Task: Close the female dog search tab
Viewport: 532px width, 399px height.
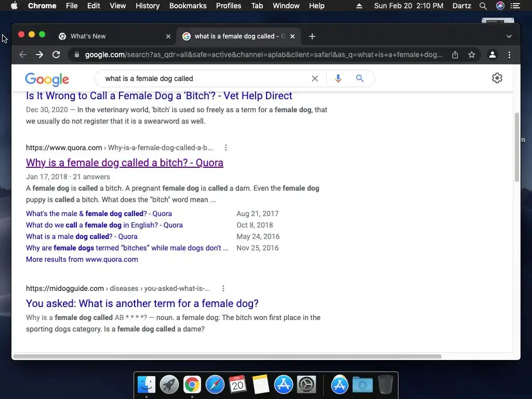Action: point(292,36)
